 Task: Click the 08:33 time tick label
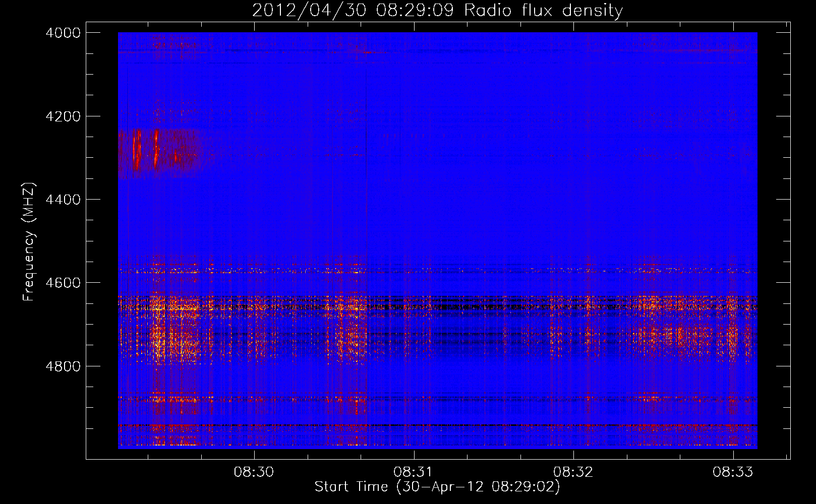(x=733, y=472)
